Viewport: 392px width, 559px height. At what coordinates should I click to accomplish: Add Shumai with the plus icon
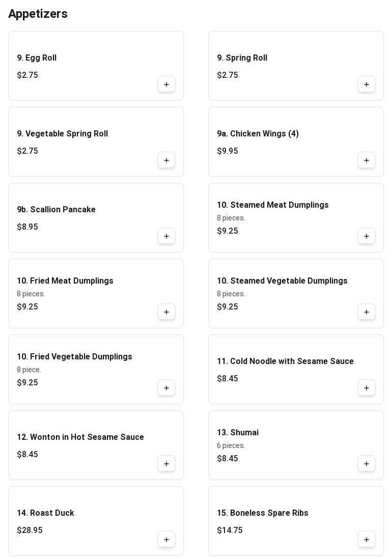tap(367, 464)
